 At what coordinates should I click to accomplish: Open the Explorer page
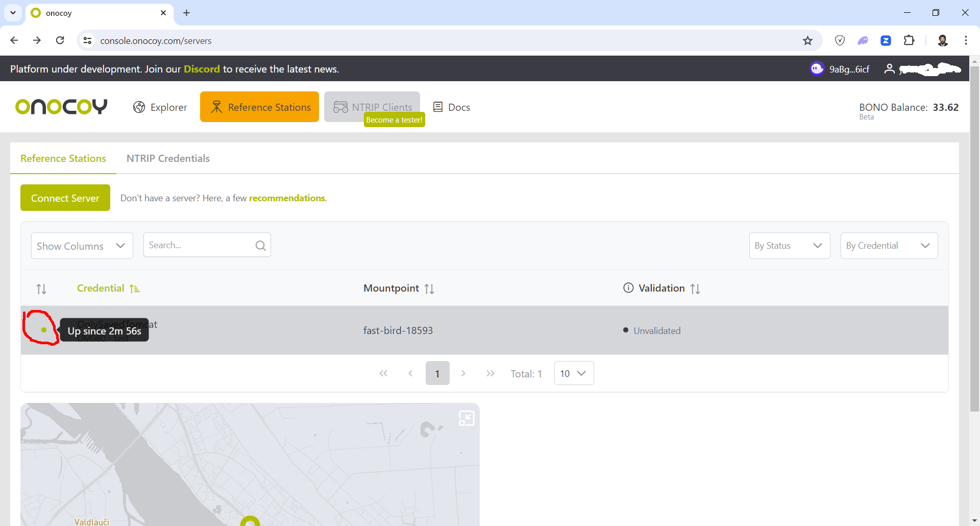pos(160,107)
